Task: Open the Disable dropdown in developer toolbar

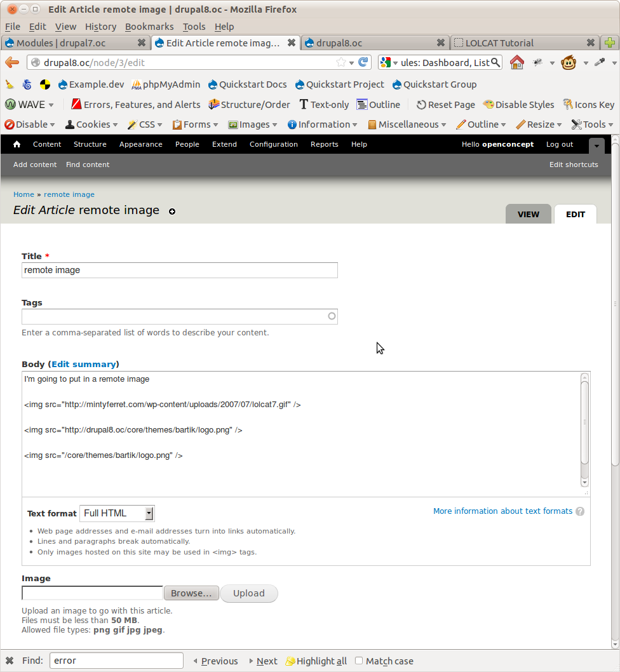Action: pos(30,124)
